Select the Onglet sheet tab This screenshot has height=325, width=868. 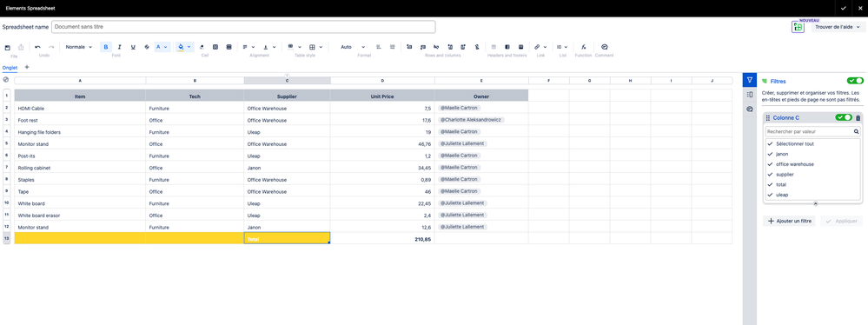pos(10,68)
